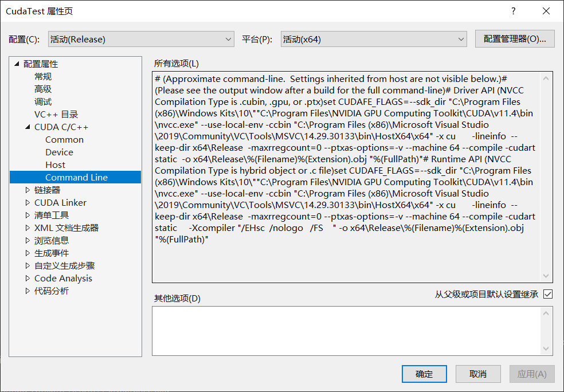Expand the 自定义生成步骤 node

(x=28, y=265)
